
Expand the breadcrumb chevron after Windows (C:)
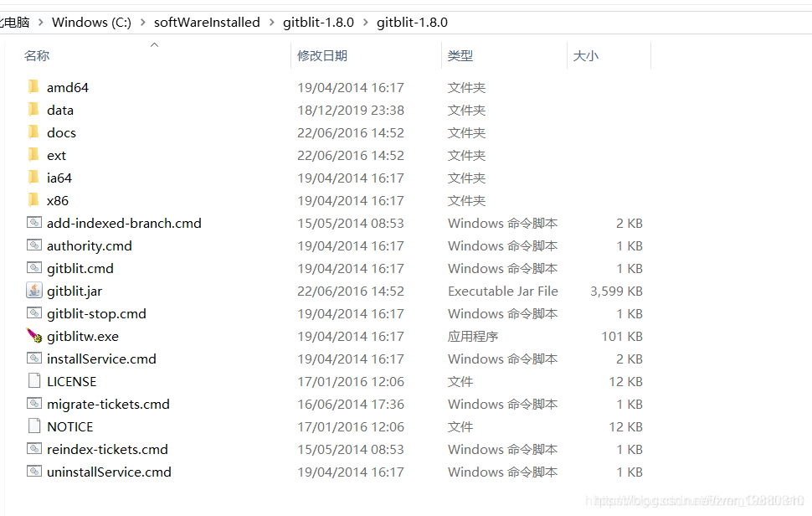pos(143,23)
